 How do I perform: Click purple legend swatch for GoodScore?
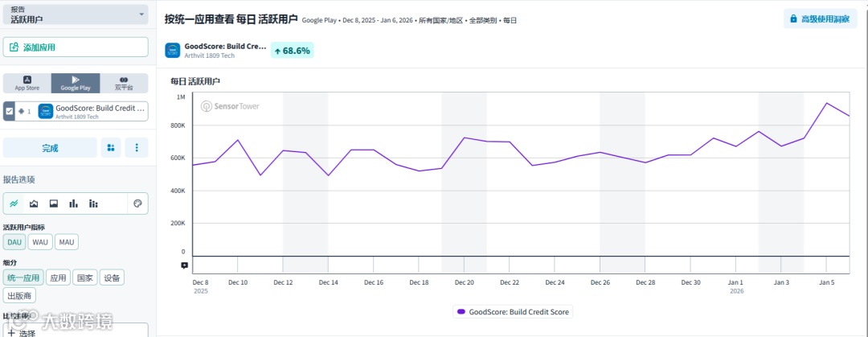[461, 311]
